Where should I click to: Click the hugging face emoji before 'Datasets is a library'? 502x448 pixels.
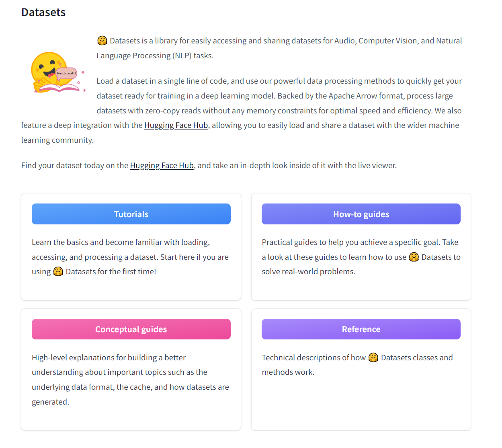[102, 41]
